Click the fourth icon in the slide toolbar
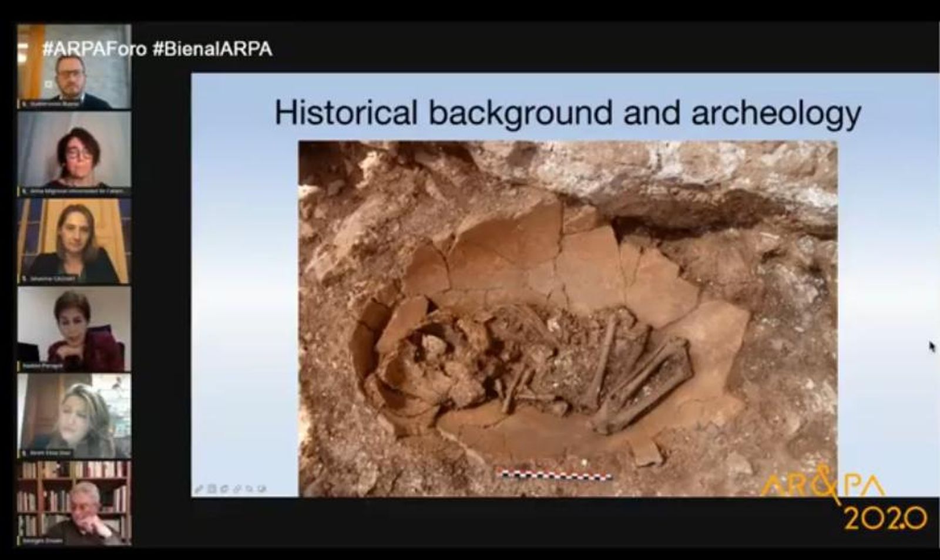 [237, 488]
